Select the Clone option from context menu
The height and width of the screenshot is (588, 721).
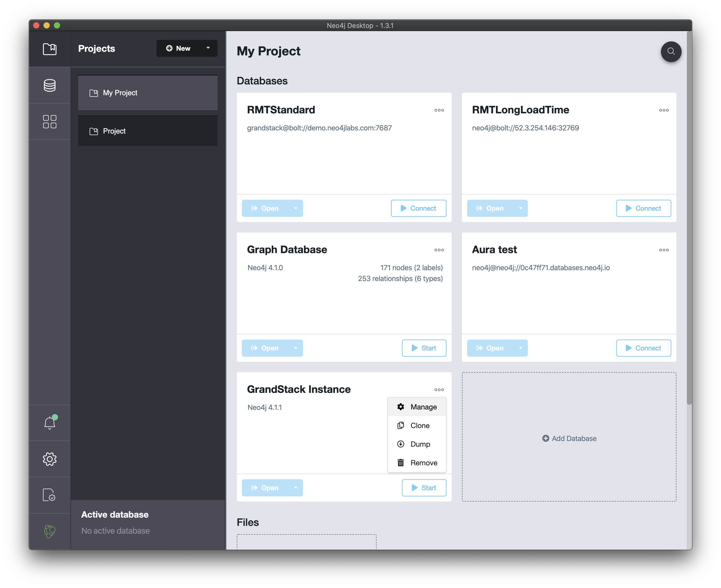419,425
